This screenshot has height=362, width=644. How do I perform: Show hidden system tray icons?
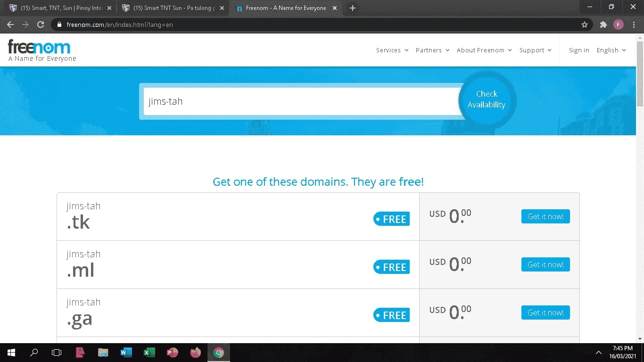[599, 352]
